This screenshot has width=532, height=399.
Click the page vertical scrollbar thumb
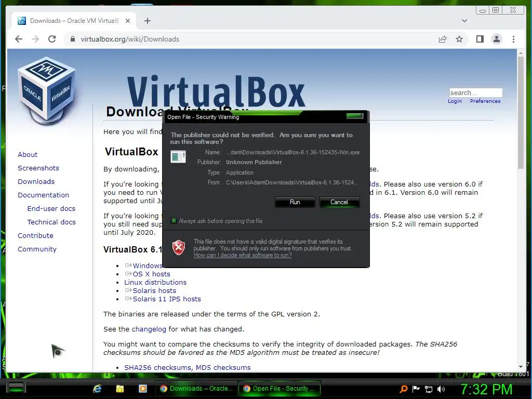521,112
